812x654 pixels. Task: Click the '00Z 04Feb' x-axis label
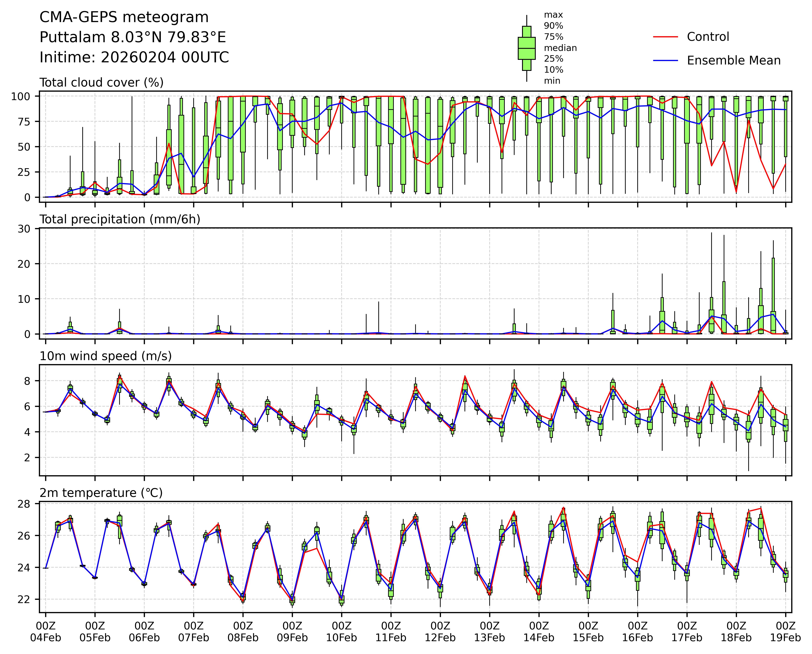click(x=46, y=632)
